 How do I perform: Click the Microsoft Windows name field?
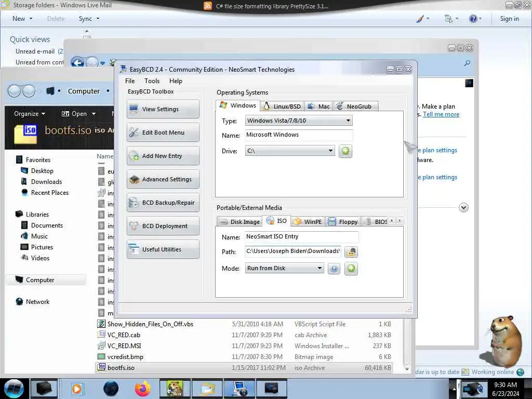(x=299, y=135)
